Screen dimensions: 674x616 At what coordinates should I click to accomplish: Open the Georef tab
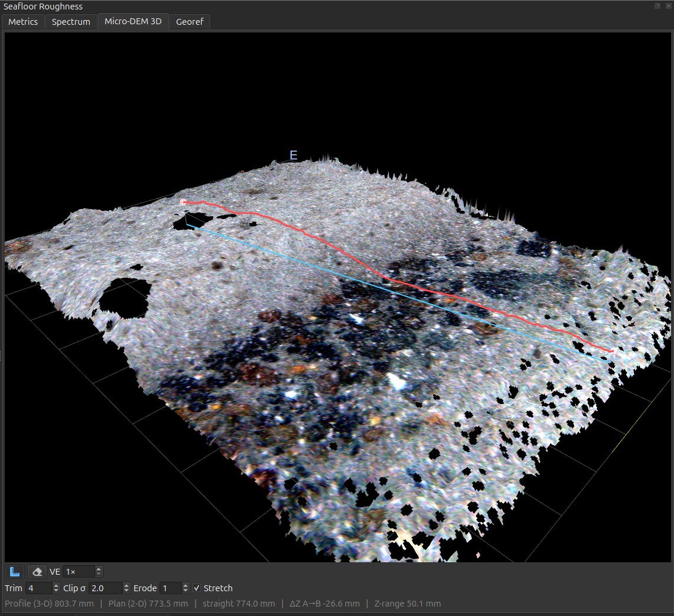pos(190,21)
